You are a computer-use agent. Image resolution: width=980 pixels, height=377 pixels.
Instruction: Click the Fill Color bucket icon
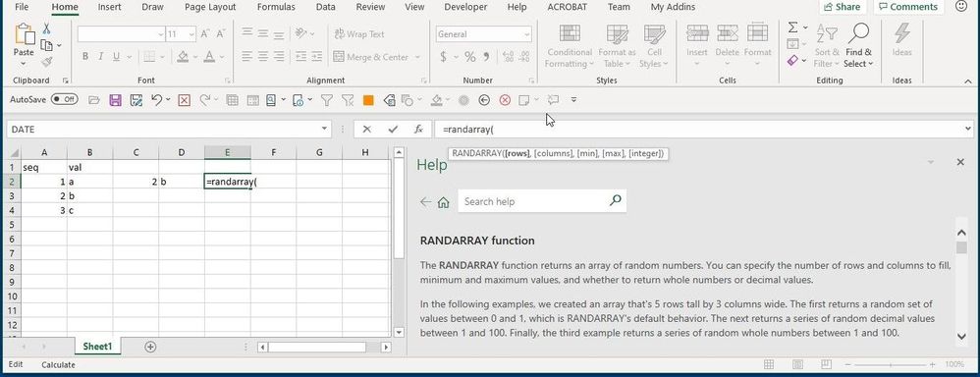pyautogui.click(x=183, y=57)
